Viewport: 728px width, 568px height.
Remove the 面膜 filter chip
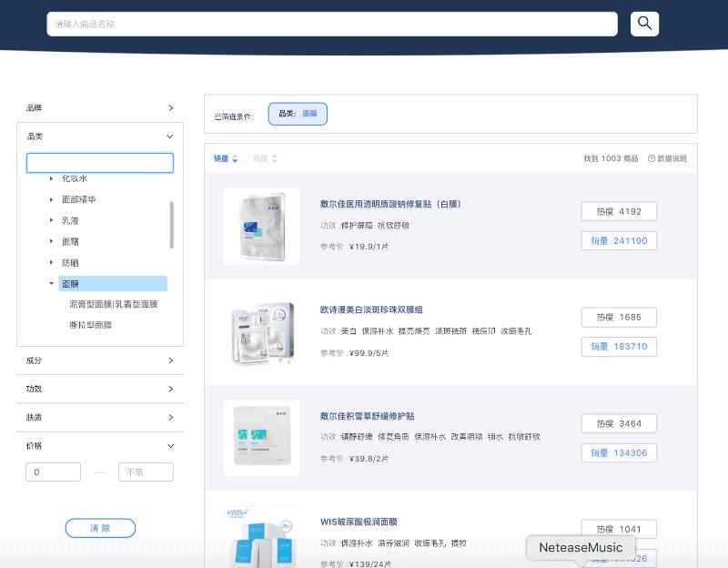tap(298, 114)
